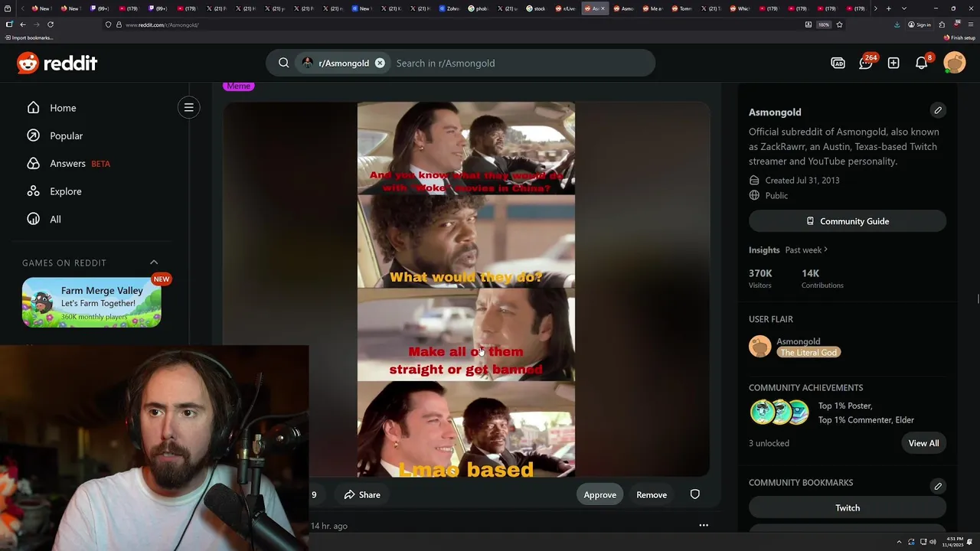Screen dimensions: 980x551
Task: Open the three-dot menu beside 14 hr. ago
Action: pyautogui.click(x=704, y=525)
